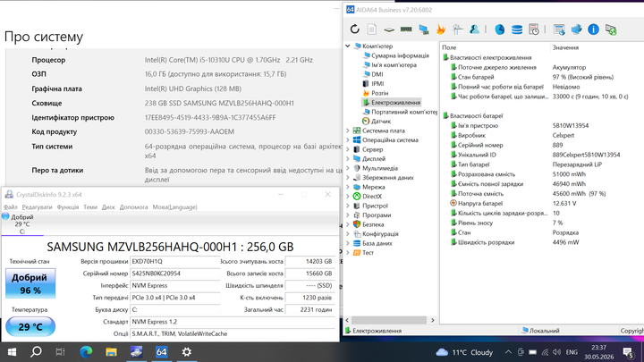The height and width of the screenshot is (362, 644).
Task: Click the serial number field S425NB0KC20954
Action: point(175,274)
